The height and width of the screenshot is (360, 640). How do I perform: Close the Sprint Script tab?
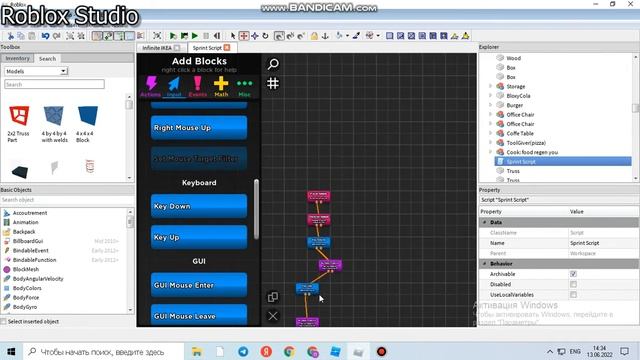[x=227, y=47]
